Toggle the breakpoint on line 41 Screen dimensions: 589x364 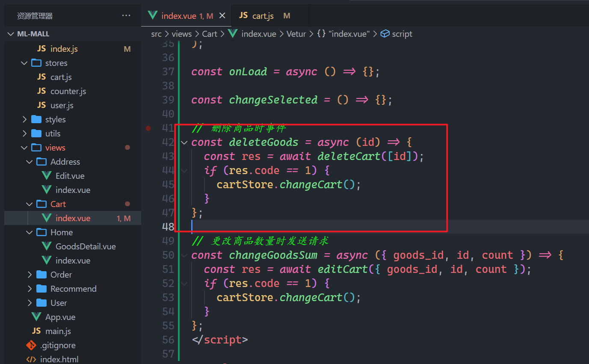(148, 128)
